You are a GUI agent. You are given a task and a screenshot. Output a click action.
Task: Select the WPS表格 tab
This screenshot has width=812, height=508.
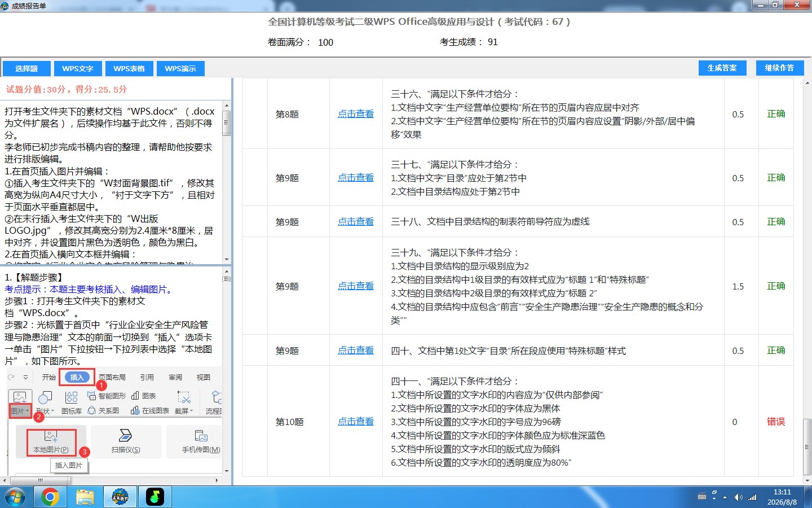129,68
